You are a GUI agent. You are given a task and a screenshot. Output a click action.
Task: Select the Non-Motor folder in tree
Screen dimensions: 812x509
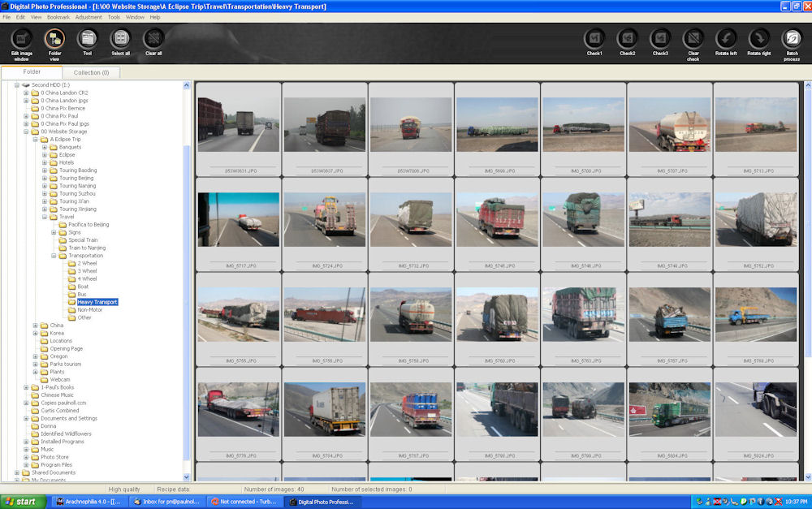(x=89, y=309)
